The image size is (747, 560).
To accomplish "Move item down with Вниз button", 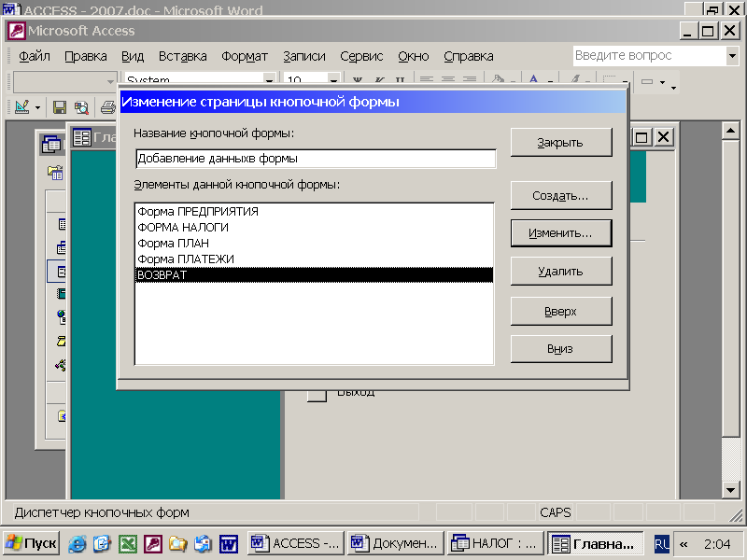I will click(x=561, y=349).
